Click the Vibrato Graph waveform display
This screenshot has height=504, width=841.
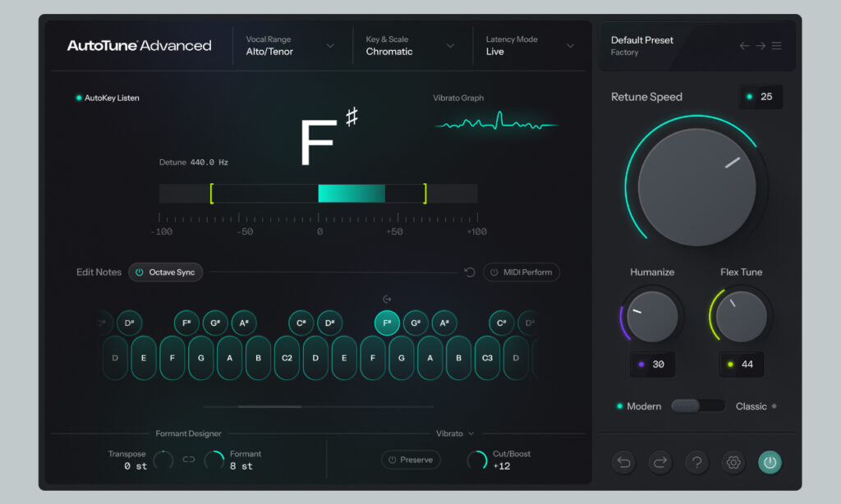point(496,122)
